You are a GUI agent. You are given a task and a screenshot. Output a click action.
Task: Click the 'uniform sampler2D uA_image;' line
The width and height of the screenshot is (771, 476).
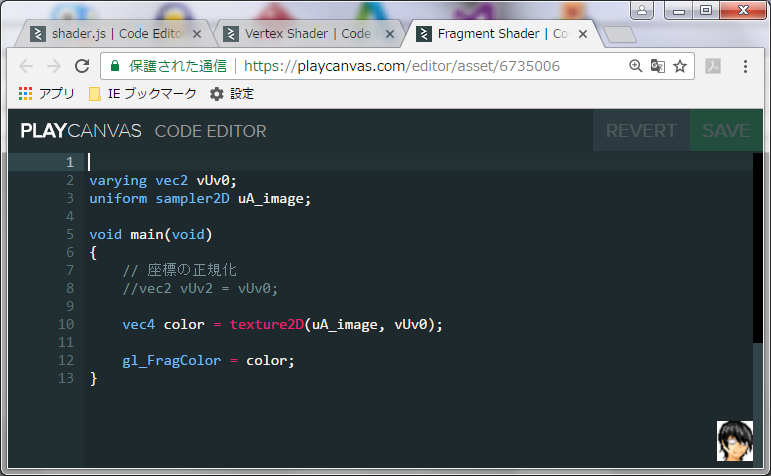[x=200, y=199]
